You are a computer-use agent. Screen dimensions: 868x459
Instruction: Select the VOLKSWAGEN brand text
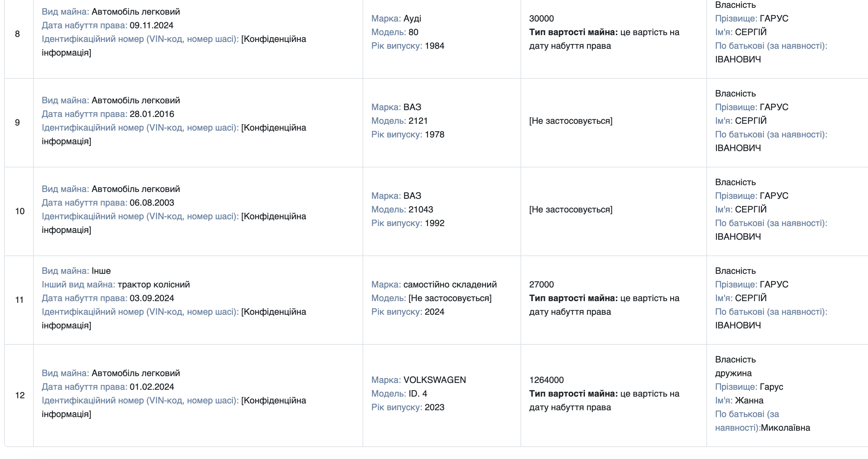pyautogui.click(x=435, y=380)
